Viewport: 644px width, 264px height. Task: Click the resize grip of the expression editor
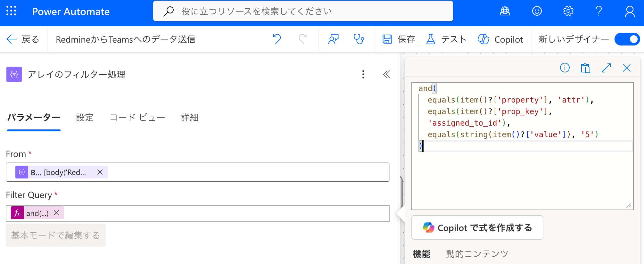629,205
